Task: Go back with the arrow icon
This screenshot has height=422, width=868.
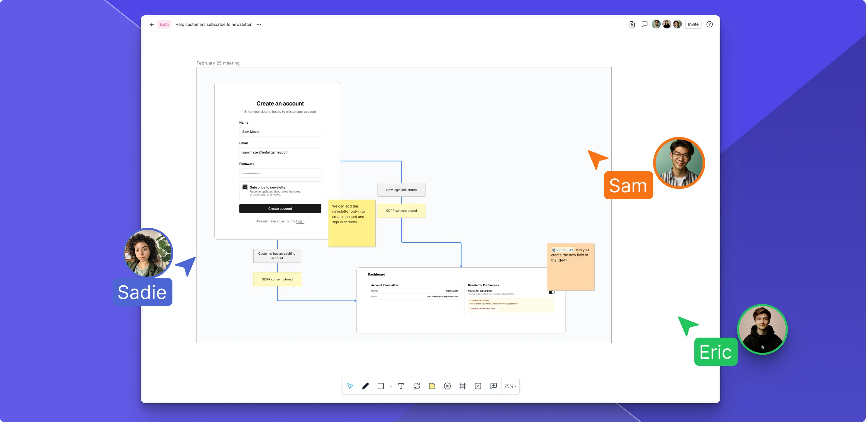Action: click(152, 24)
